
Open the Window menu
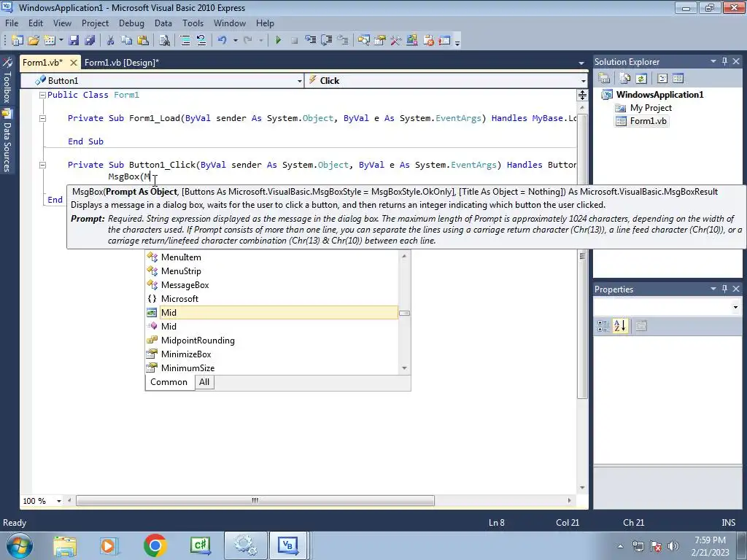230,23
